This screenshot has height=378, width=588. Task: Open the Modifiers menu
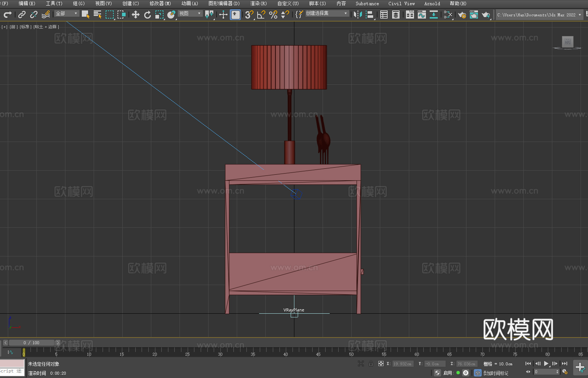(x=160, y=3)
